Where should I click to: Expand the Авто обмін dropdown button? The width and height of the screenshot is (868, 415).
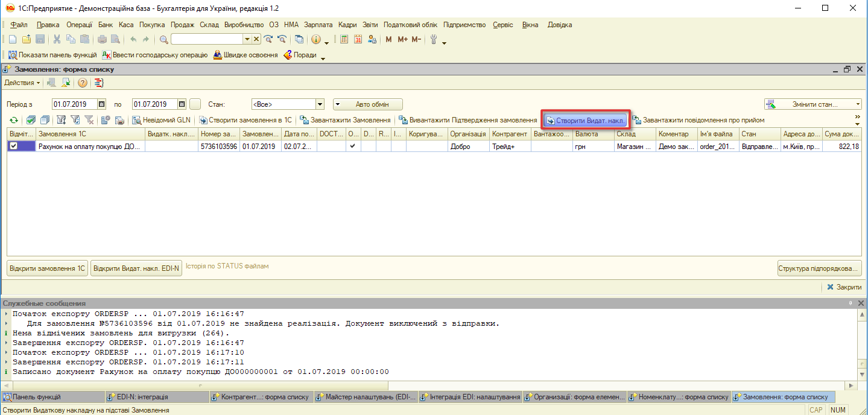point(338,104)
